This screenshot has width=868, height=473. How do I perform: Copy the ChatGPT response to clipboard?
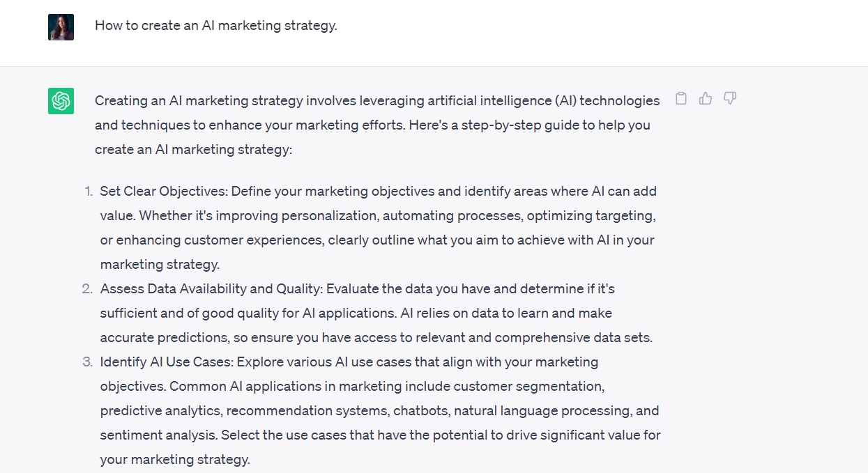click(x=681, y=99)
